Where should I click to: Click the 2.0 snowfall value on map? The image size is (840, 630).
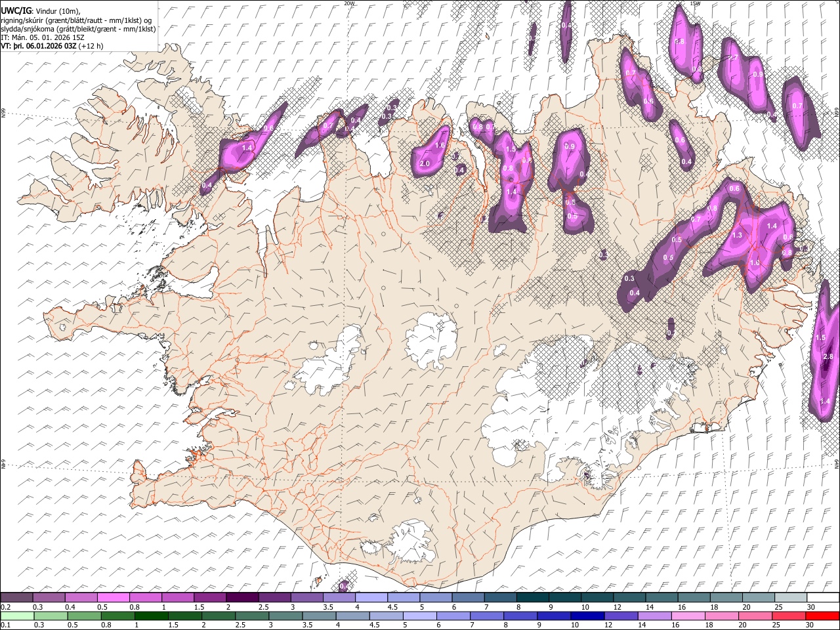coord(425,163)
